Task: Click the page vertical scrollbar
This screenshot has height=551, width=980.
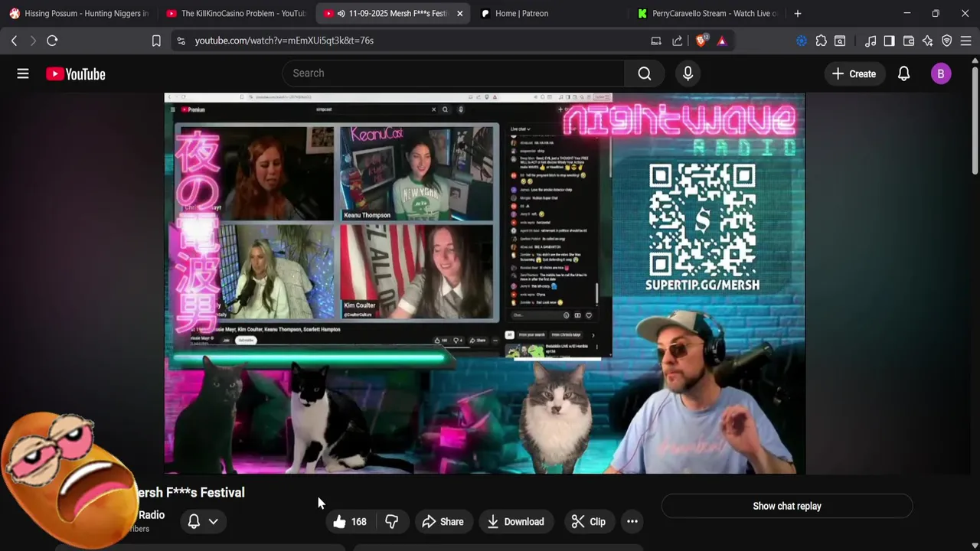Action: [x=975, y=122]
